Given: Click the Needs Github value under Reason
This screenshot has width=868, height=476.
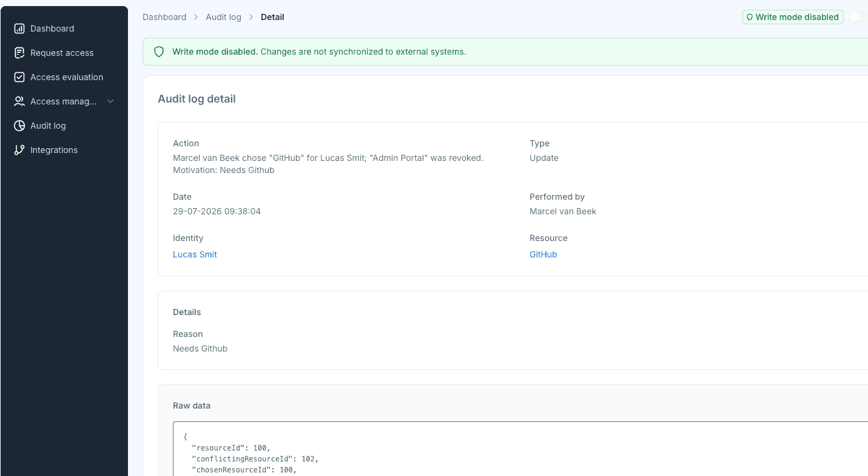Looking at the screenshot, I should tap(200, 348).
